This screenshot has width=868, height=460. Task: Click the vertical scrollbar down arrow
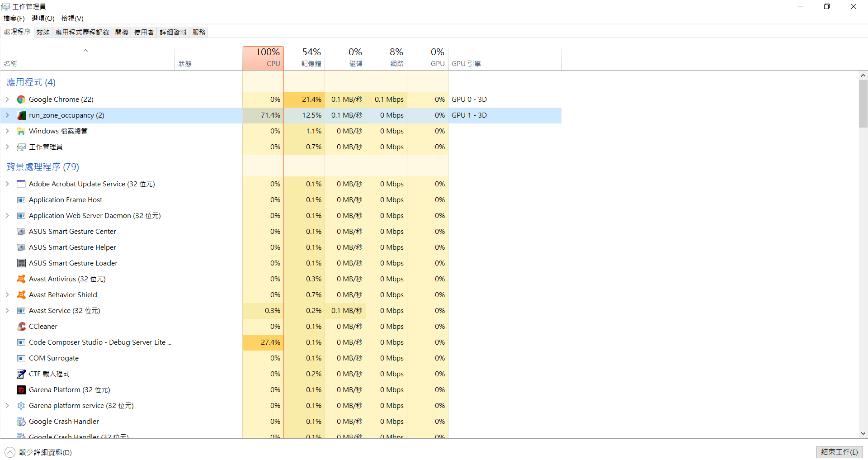[863, 433]
